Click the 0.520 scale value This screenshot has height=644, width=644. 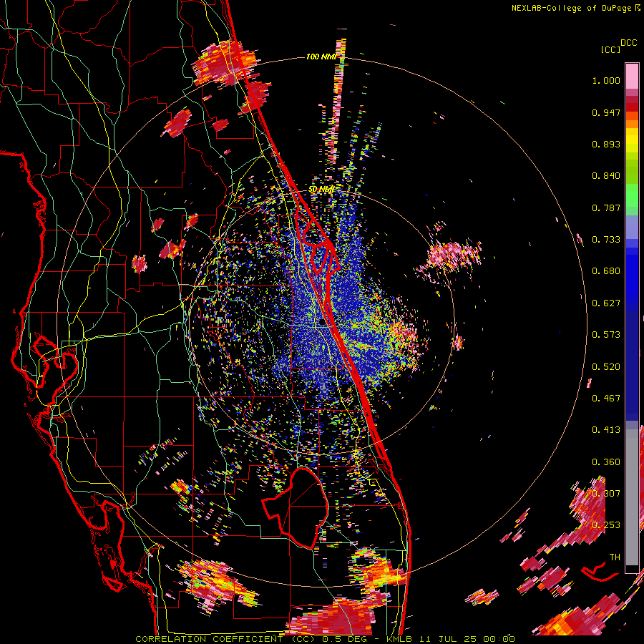click(606, 367)
